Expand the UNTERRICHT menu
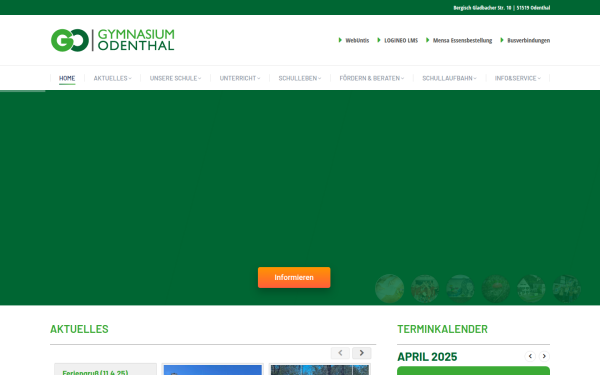This screenshot has height=375, width=600. pos(240,78)
